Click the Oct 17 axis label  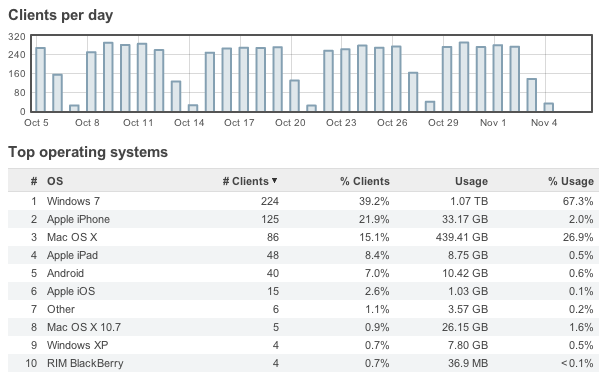[x=239, y=123]
